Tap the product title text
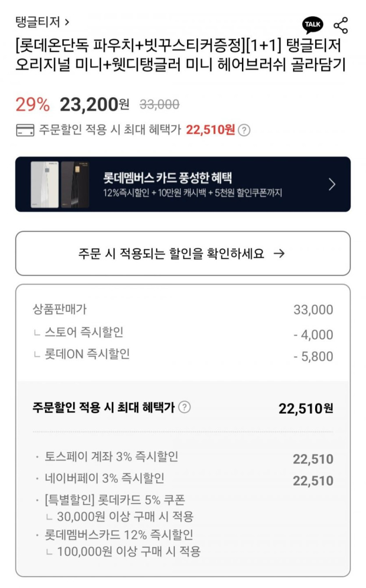This screenshot has width=366, height=588. coord(180,55)
